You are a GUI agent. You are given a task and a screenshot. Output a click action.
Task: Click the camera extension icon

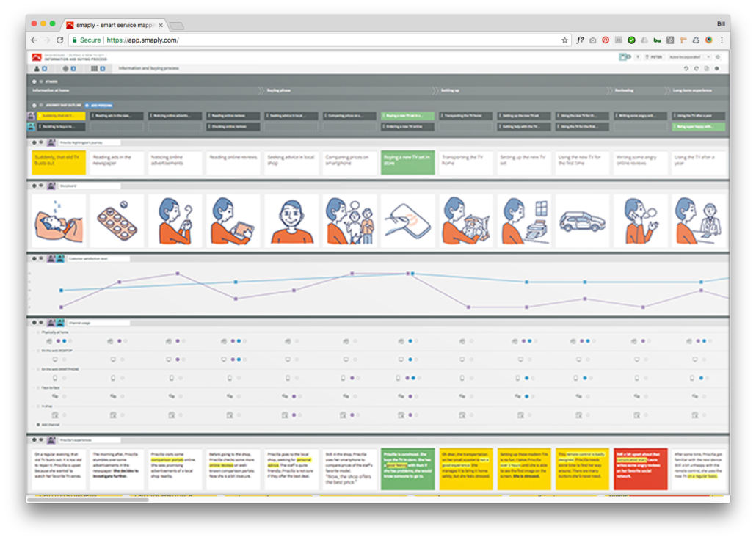tap(593, 40)
